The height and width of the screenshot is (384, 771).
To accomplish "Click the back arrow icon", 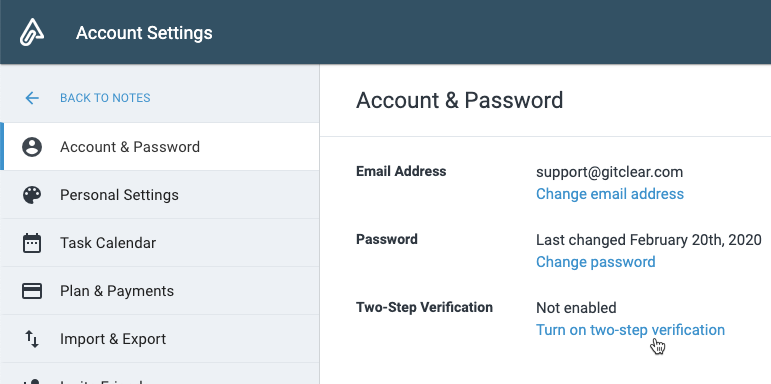I will (x=32, y=98).
